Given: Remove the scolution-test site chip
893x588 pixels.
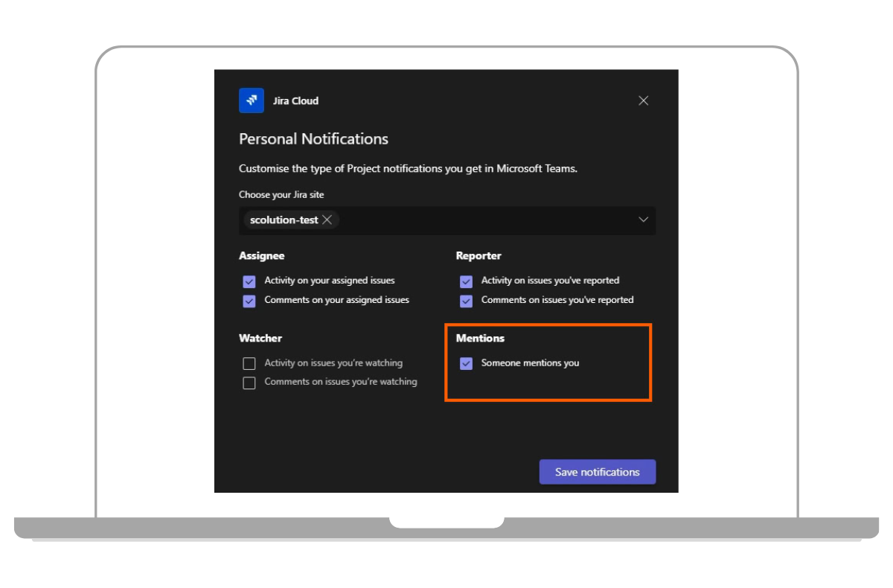Looking at the screenshot, I should coord(327,220).
